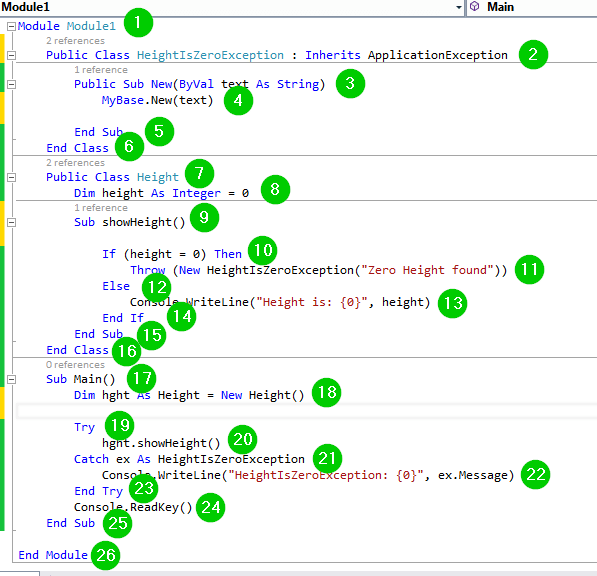Place cursor on empty line below Dim hght
The height and width of the screenshot is (576, 597).
[305, 411]
